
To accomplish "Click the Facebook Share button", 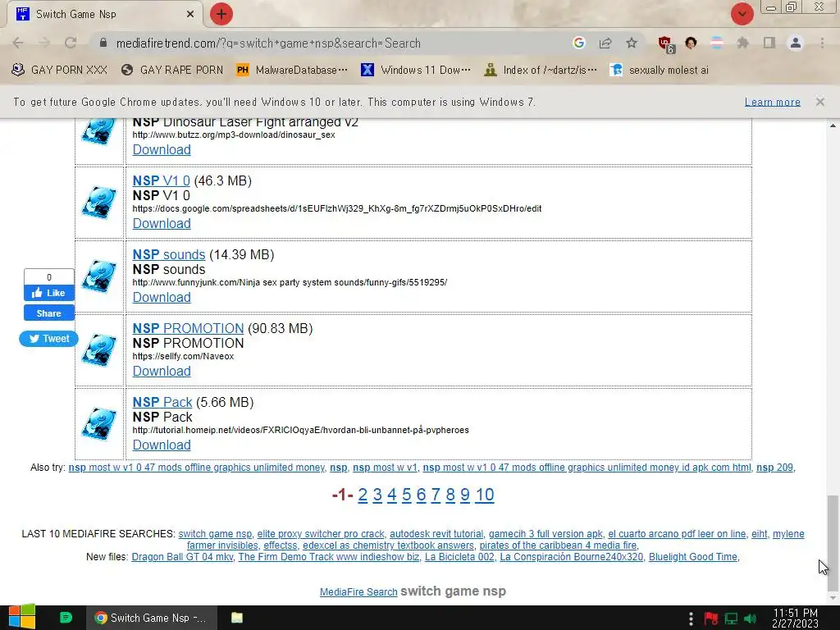I will pyautogui.click(x=48, y=313).
